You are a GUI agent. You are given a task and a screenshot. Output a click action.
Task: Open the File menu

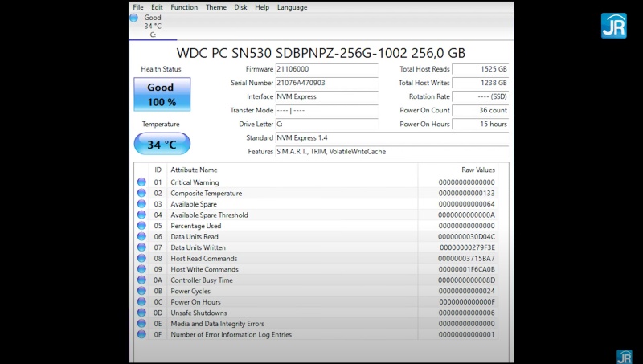138,7
